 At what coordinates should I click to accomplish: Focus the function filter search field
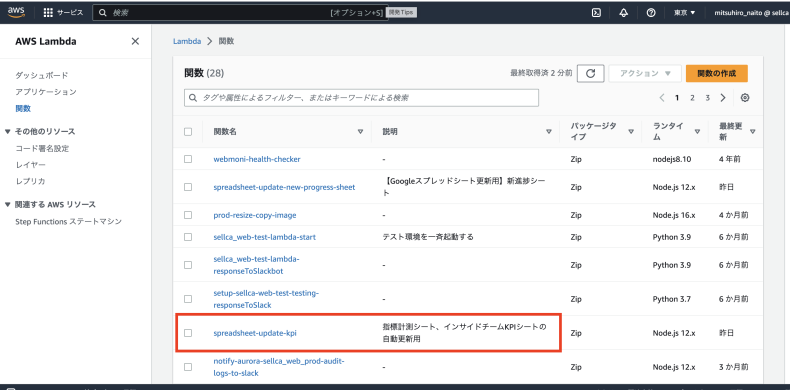point(361,98)
